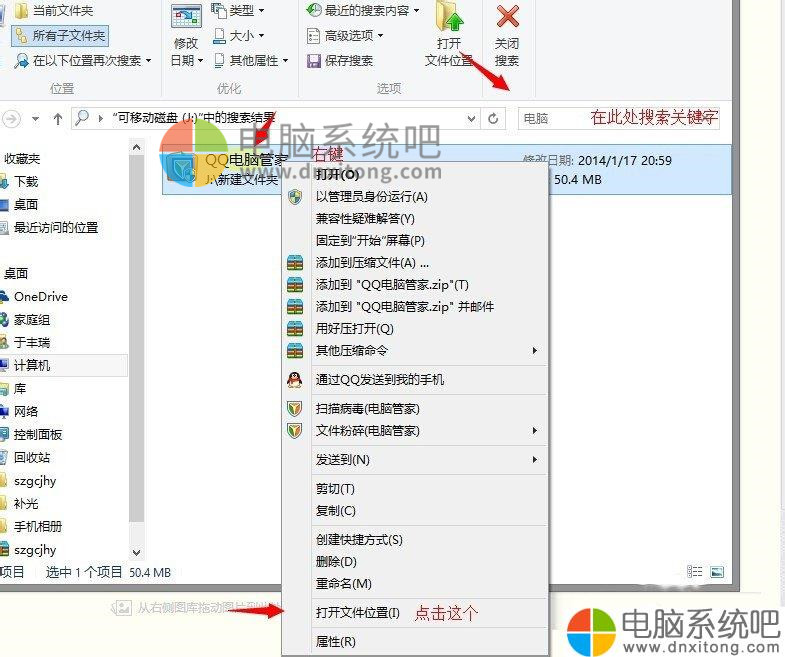Image resolution: width=785 pixels, height=657 pixels.
Task: Click shield icon beside 文件粉碎(电脑管家)
Action: click(295, 431)
